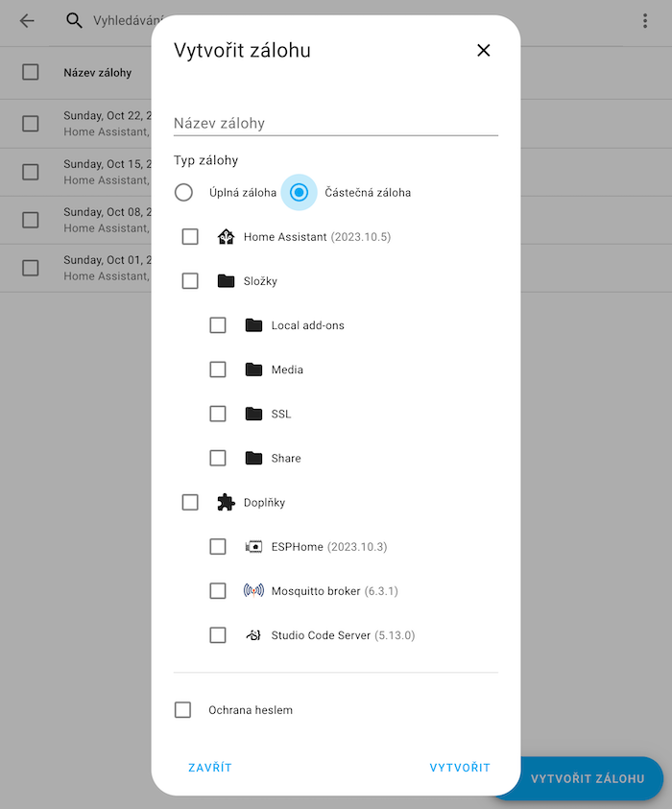Tick the Local add-ons checkbox
Image resolution: width=672 pixels, height=809 pixels.
218,325
